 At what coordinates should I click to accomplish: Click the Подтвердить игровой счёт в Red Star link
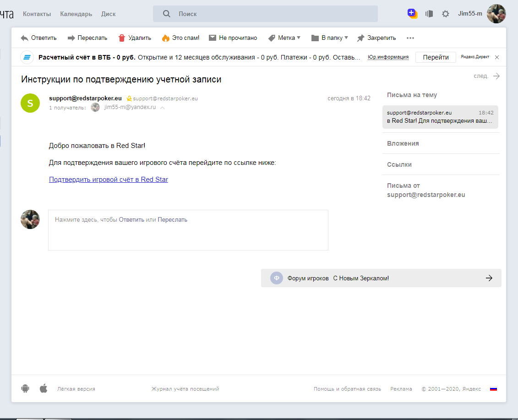pos(109,180)
